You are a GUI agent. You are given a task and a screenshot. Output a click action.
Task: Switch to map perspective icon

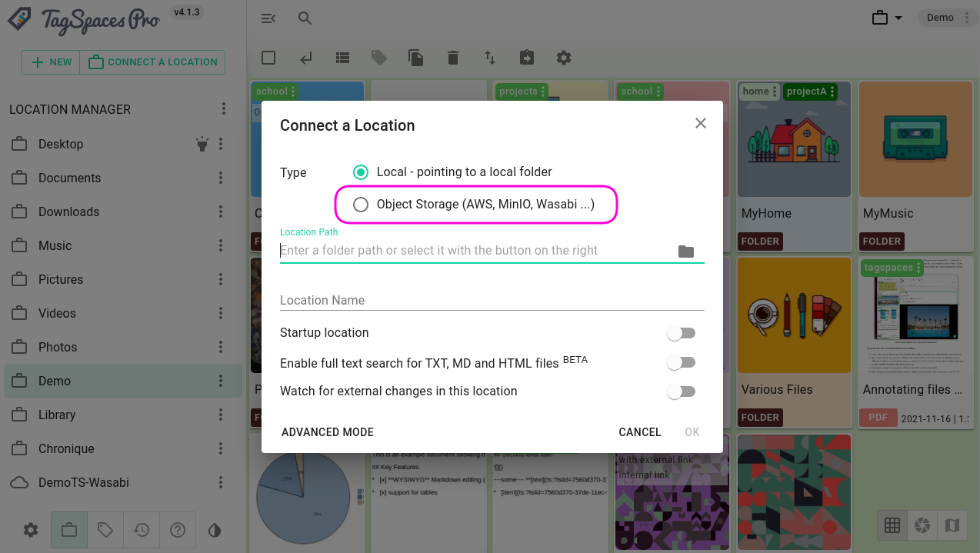952,525
